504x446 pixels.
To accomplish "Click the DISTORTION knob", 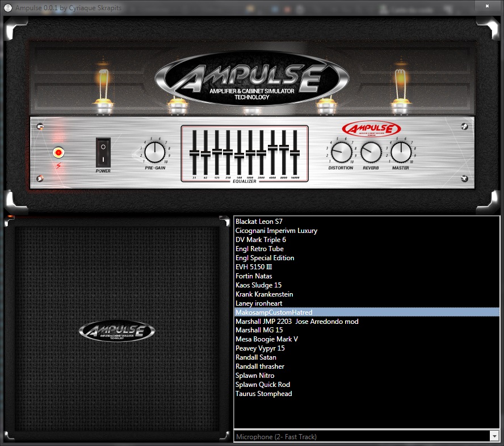I will click(341, 152).
